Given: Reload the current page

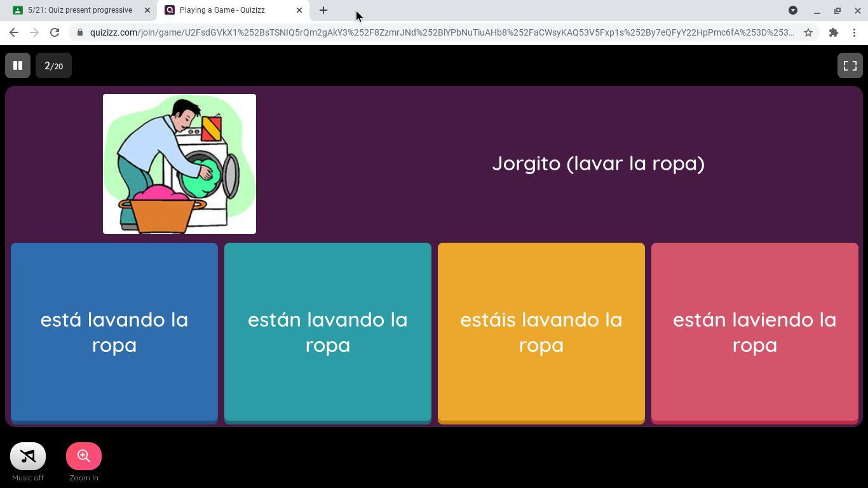Looking at the screenshot, I should point(55,32).
